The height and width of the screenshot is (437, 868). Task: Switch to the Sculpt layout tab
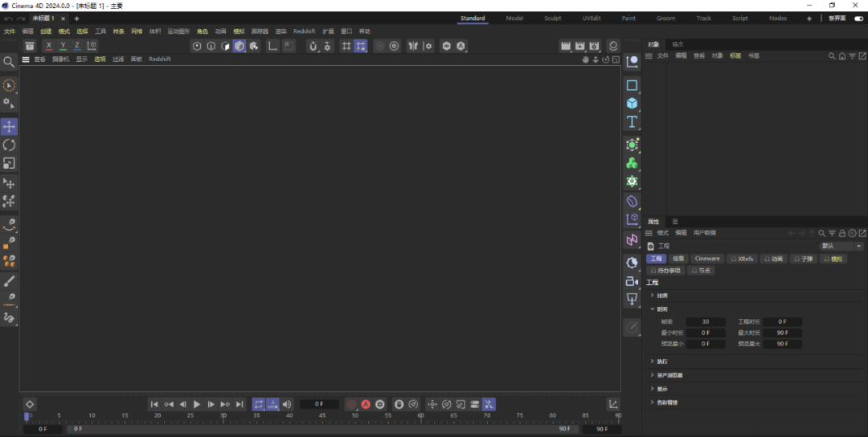click(553, 18)
